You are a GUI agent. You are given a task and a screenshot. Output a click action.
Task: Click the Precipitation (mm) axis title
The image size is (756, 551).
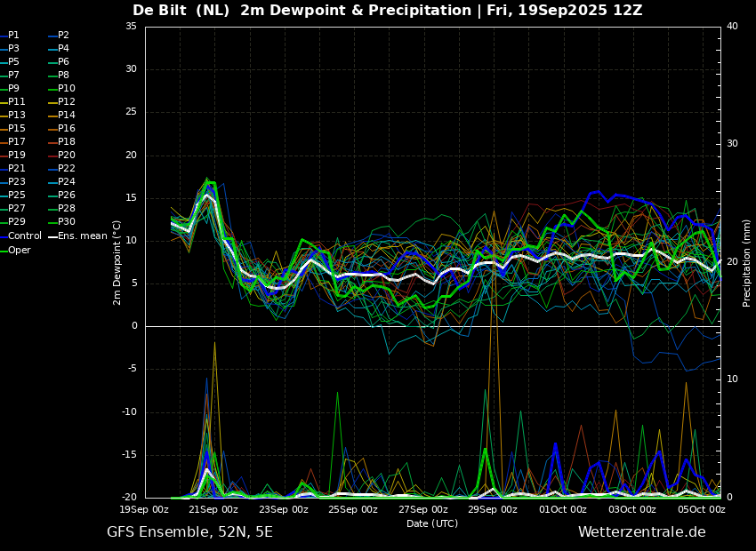pyautogui.click(x=747, y=262)
